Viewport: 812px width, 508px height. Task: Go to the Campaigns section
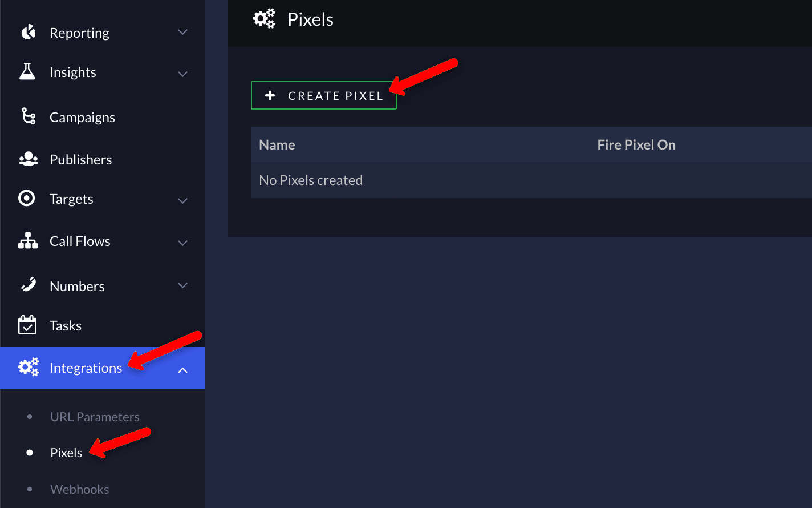(103, 117)
